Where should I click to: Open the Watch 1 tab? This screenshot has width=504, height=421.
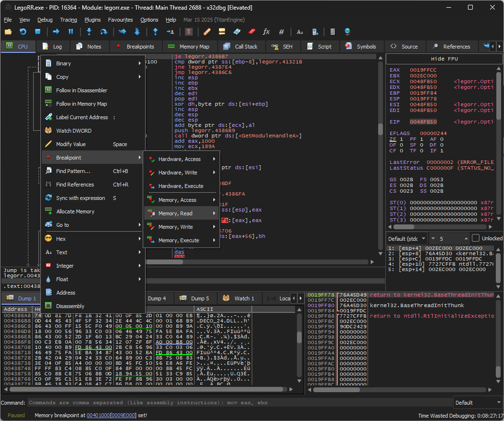(x=239, y=298)
